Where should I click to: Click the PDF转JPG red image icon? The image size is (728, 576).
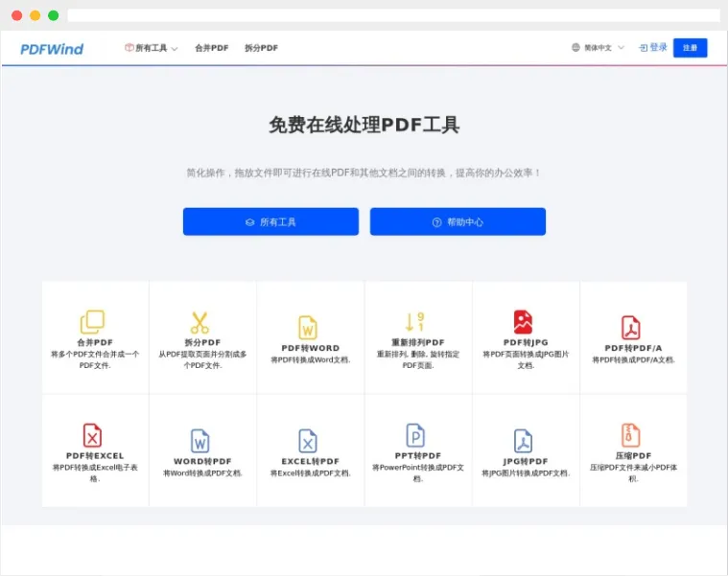523,322
